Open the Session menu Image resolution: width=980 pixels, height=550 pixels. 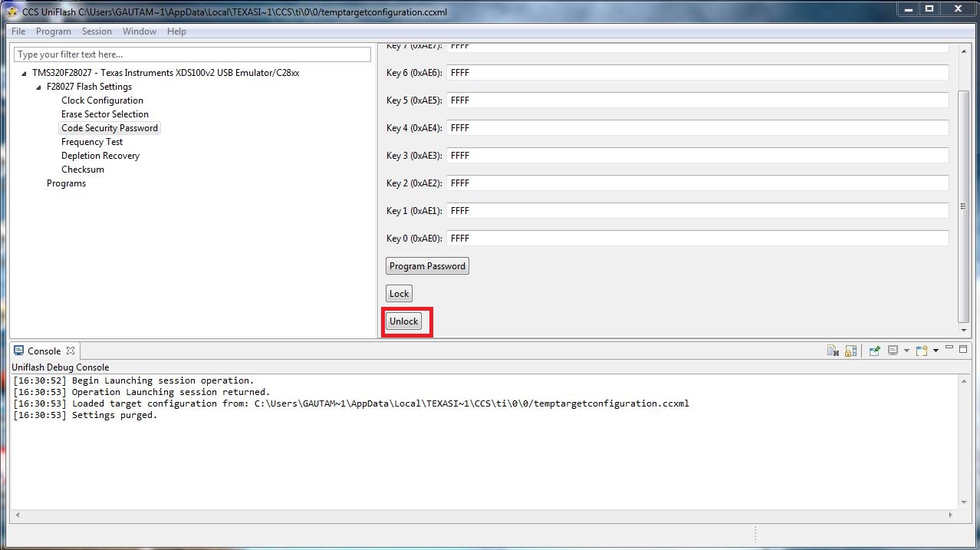[x=97, y=31]
